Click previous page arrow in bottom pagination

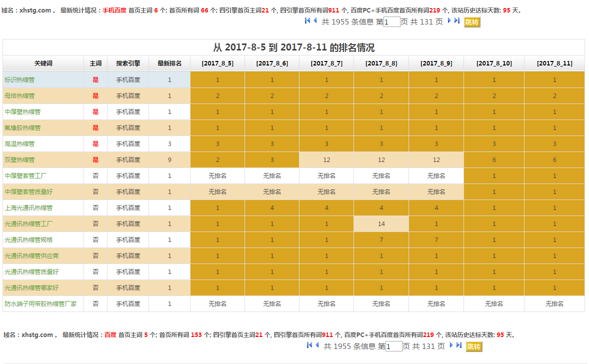point(317,345)
